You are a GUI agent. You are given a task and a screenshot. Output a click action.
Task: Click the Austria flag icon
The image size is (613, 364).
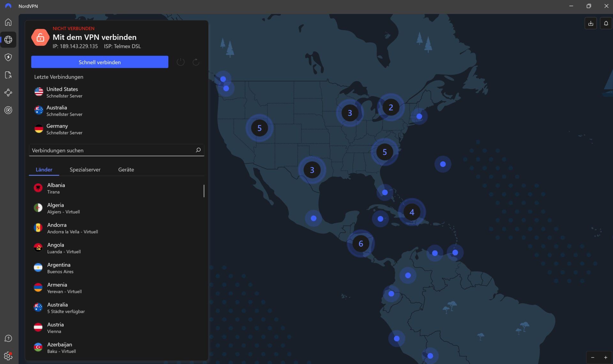click(38, 328)
